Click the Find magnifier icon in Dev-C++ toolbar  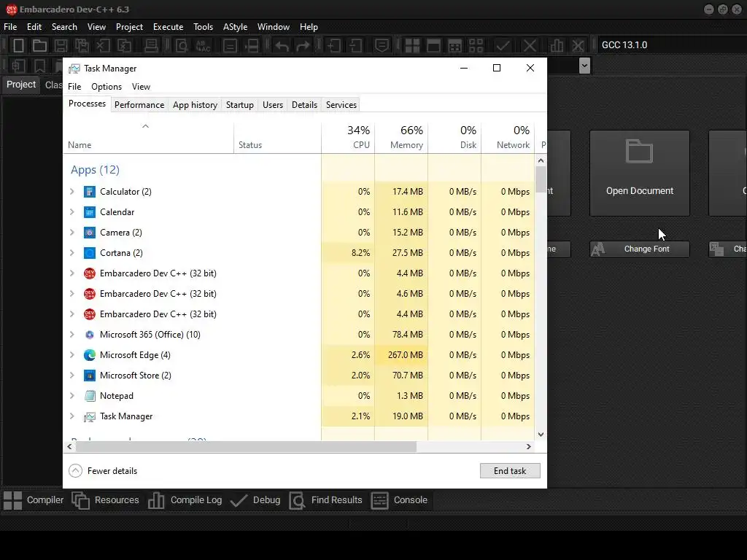182,46
